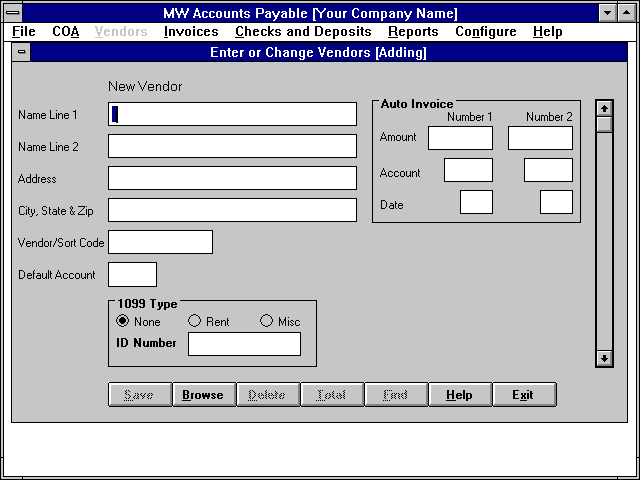Click the Help button below the form
The image size is (640, 480).
tap(460, 395)
